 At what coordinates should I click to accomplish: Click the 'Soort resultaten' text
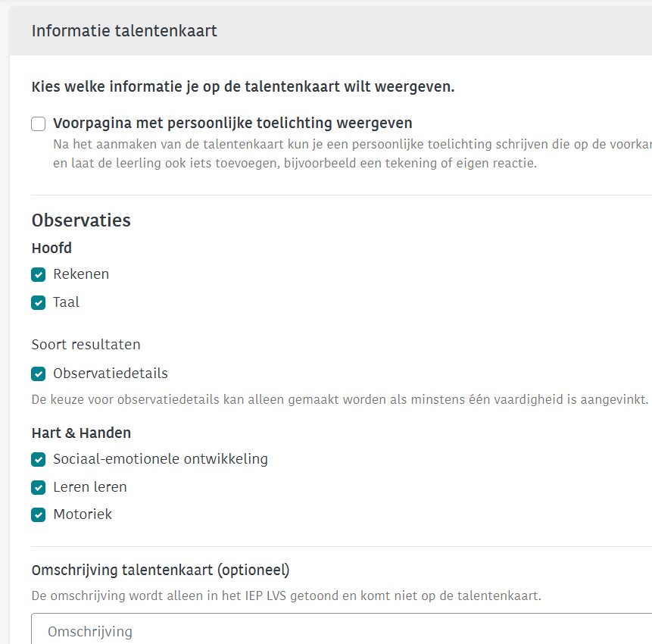click(86, 345)
